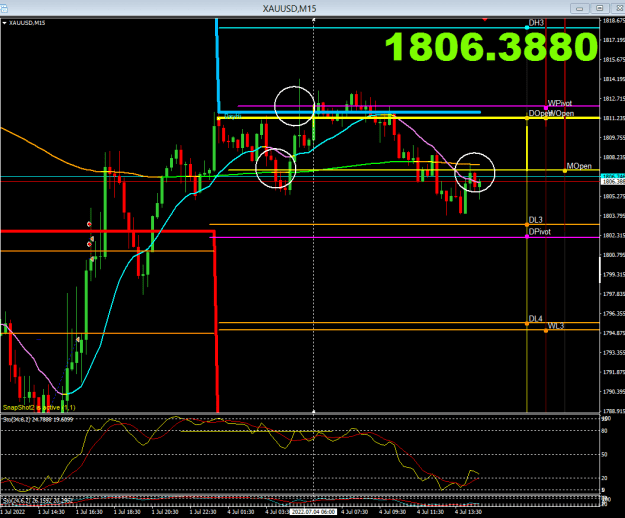Click the magenta anchor dot on the WPivot line
The width and height of the screenshot is (625, 518).
[546, 108]
